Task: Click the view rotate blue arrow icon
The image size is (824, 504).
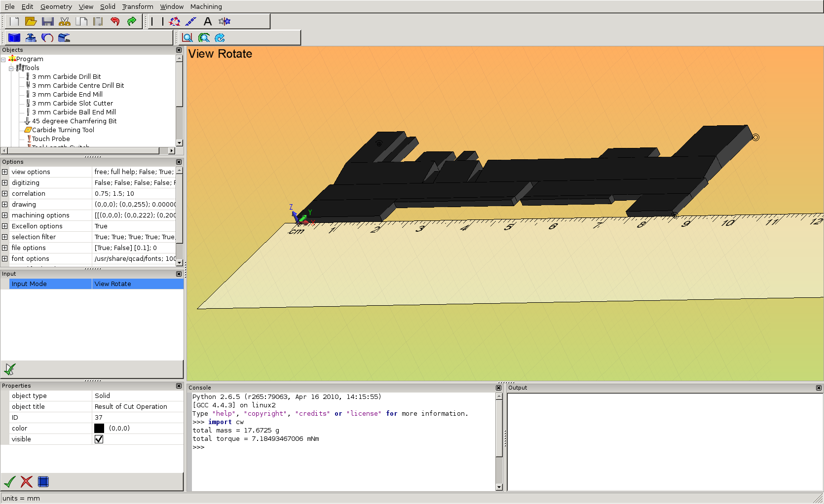Action: click(220, 37)
